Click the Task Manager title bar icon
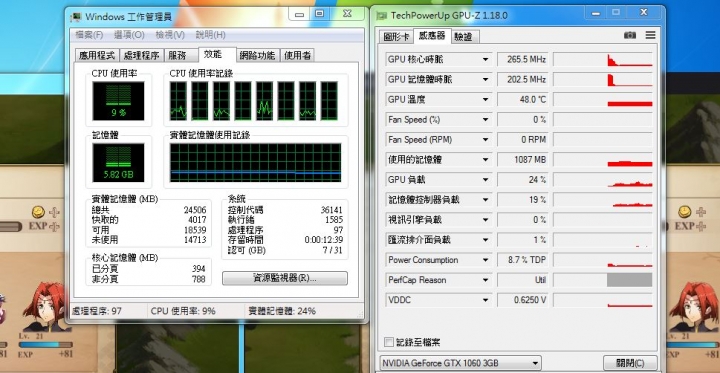Screen dimensions: 720x373 click(x=76, y=17)
